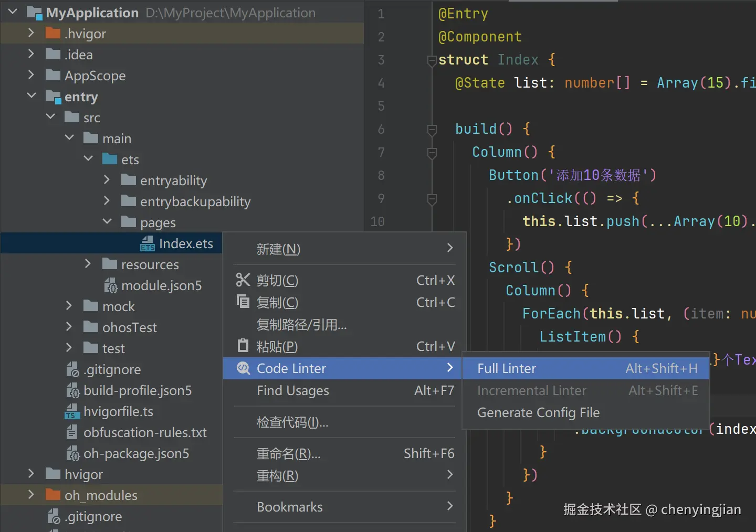Choose 剪切(C) from the context menu
Image resolution: width=756 pixels, height=532 pixels.
pos(344,280)
